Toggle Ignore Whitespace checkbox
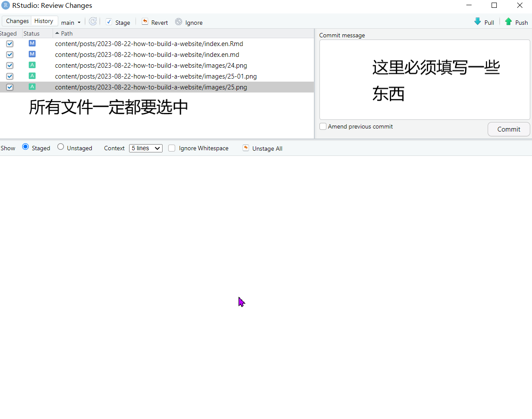The height and width of the screenshot is (419, 532). click(x=172, y=148)
